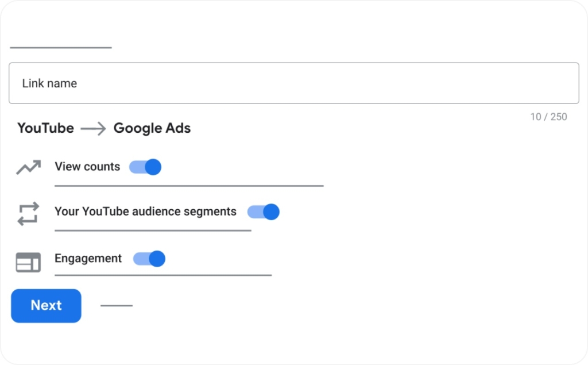Screen dimensions: 588x365
Task: Click inside the Link name field
Action: 294,83
